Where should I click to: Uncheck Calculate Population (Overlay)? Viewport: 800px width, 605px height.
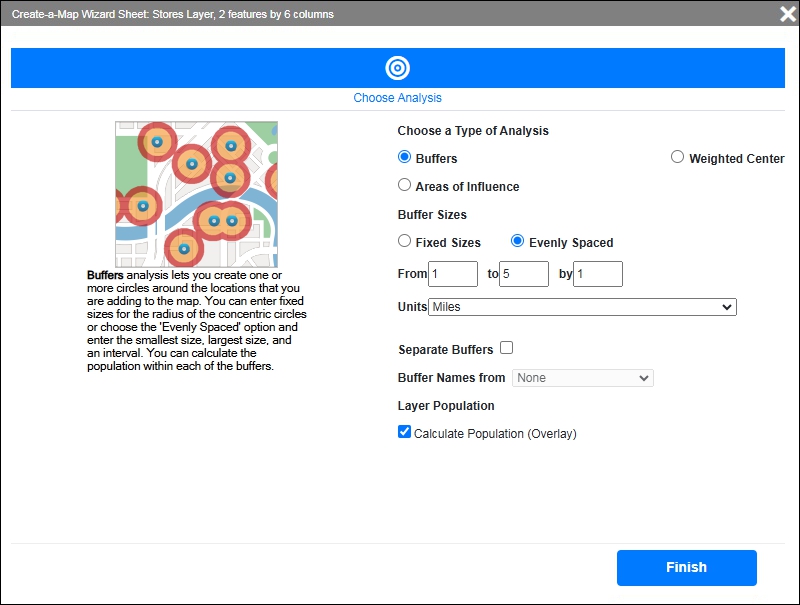pyautogui.click(x=405, y=432)
